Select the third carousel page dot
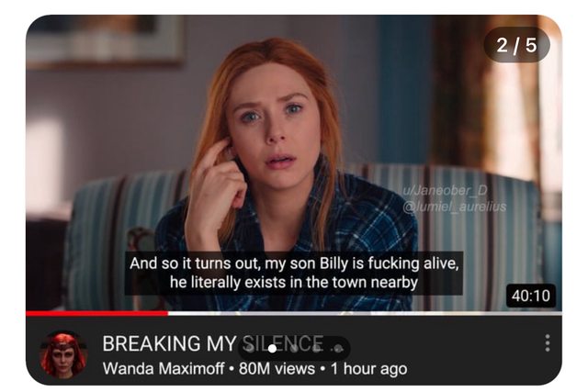The width and height of the screenshot is (588, 392). coord(294,349)
